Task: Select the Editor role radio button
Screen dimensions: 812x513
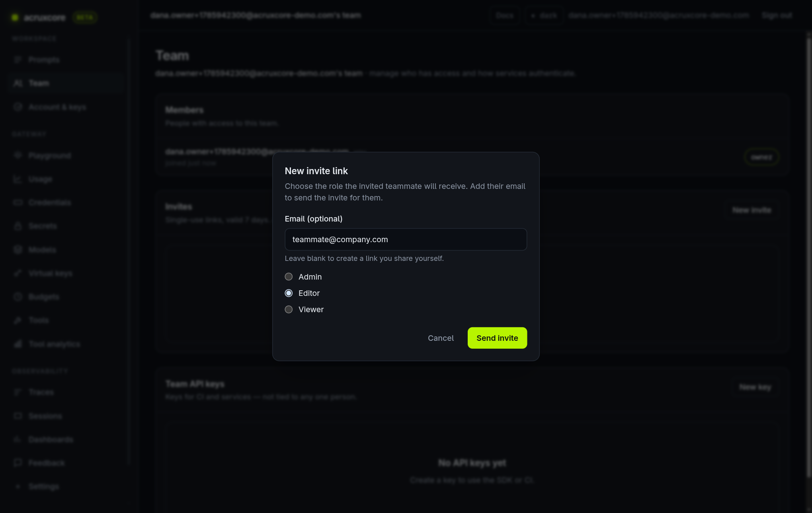Action: pos(289,293)
